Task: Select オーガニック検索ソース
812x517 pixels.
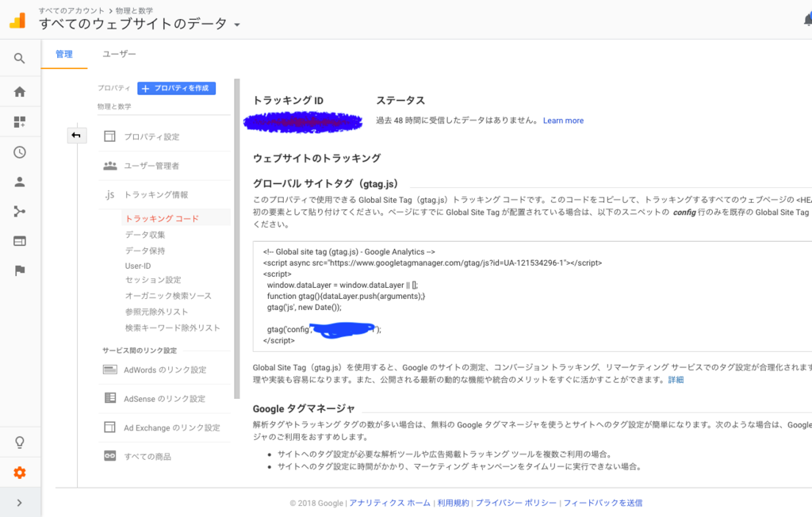Action: pos(168,296)
